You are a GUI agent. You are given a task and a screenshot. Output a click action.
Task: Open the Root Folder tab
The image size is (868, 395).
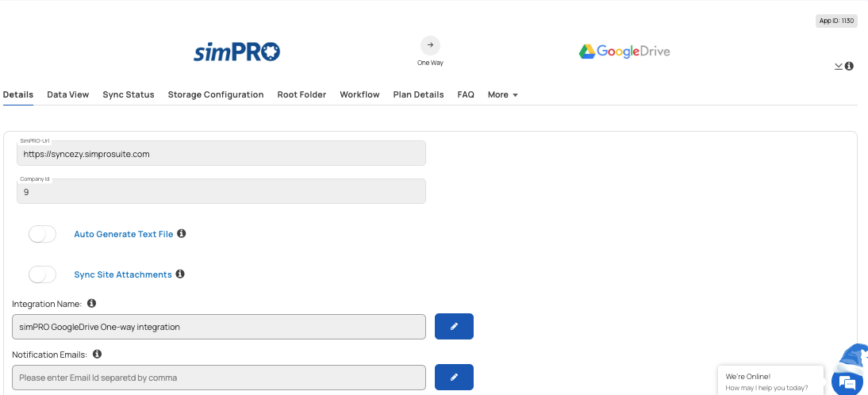click(301, 94)
